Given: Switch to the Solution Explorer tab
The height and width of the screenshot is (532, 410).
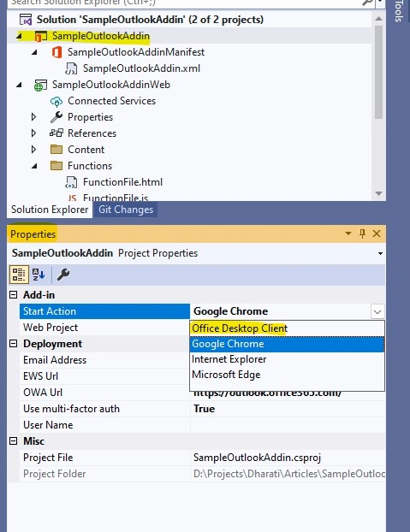Looking at the screenshot, I should (50, 210).
